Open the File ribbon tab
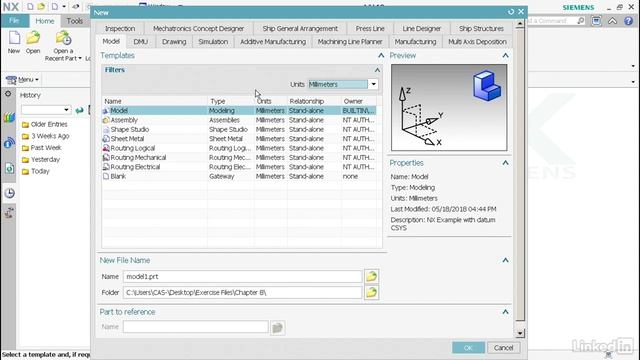The height and width of the screenshot is (360, 640). [x=14, y=21]
